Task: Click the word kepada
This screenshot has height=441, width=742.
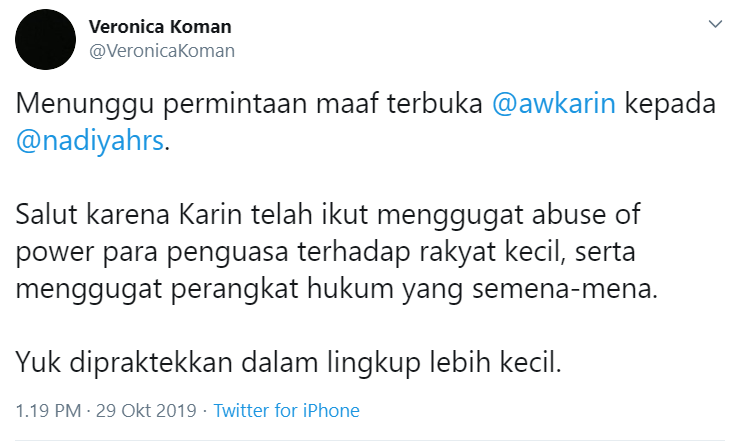Action: [671, 104]
